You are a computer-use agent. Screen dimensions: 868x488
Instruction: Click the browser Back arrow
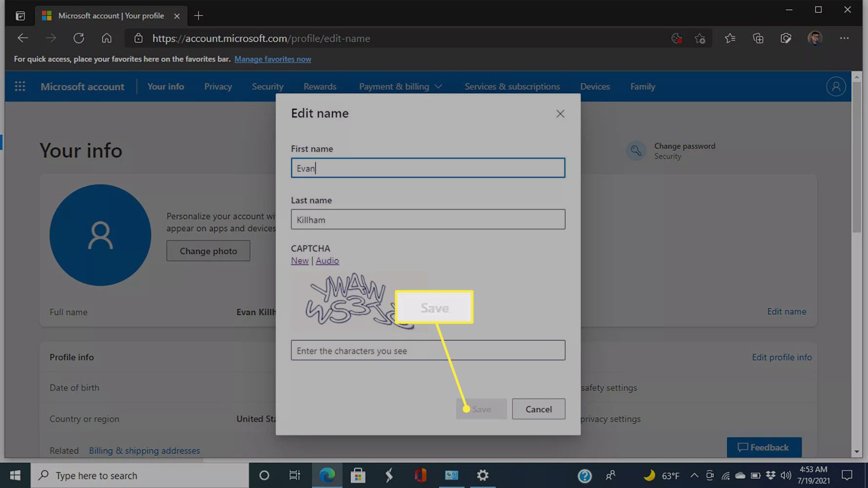[x=22, y=38]
